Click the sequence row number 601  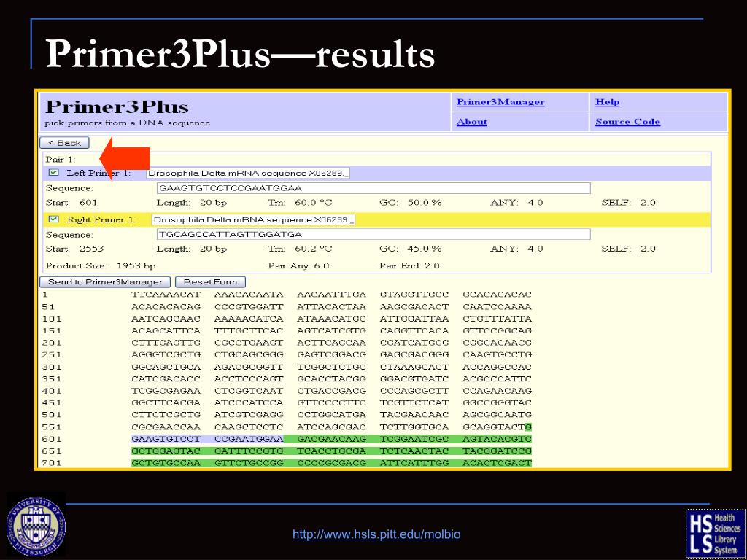(52, 439)
